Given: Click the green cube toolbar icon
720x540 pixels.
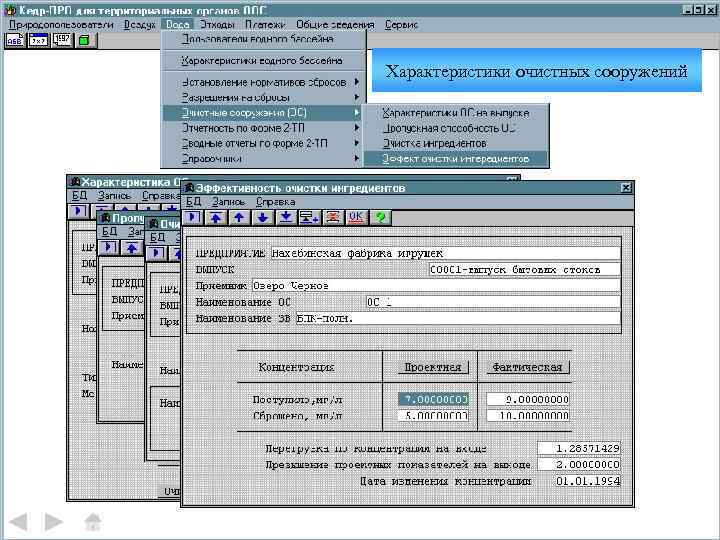Looking at the screenshot, I should pos(84,40).
